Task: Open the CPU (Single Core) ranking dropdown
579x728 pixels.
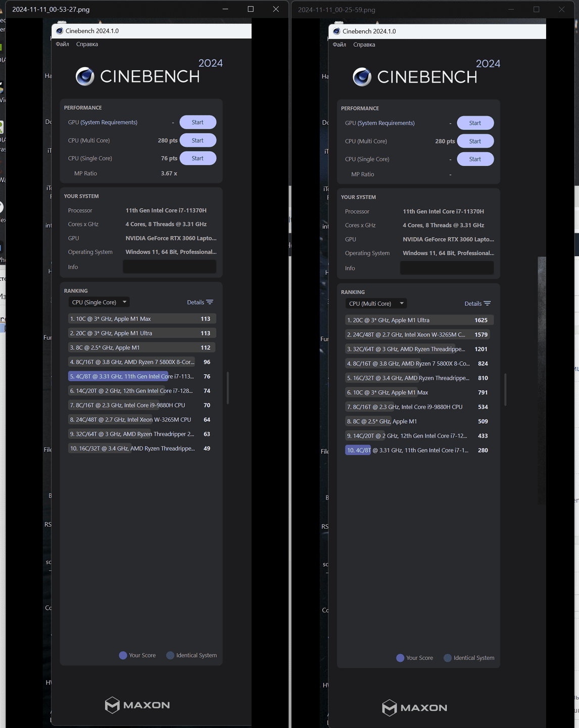Action: click(99, 302)
